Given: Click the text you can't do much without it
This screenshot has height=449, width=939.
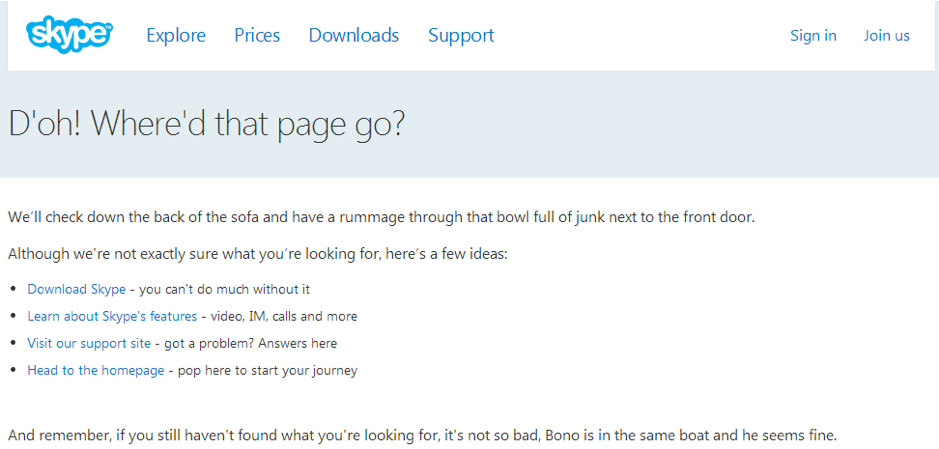Looking at the screenshot, I should [x=225, y=289].
